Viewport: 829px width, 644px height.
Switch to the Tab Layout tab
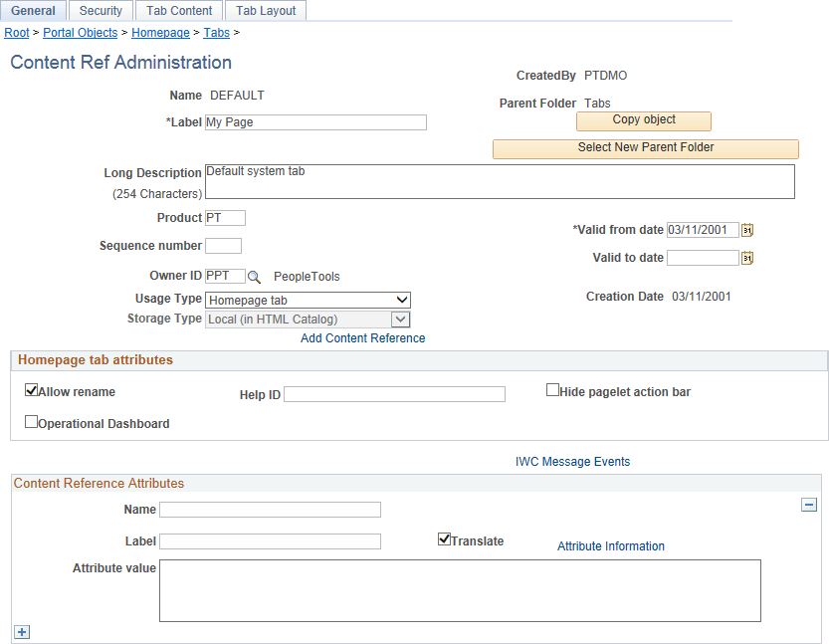tap(265, 10)
